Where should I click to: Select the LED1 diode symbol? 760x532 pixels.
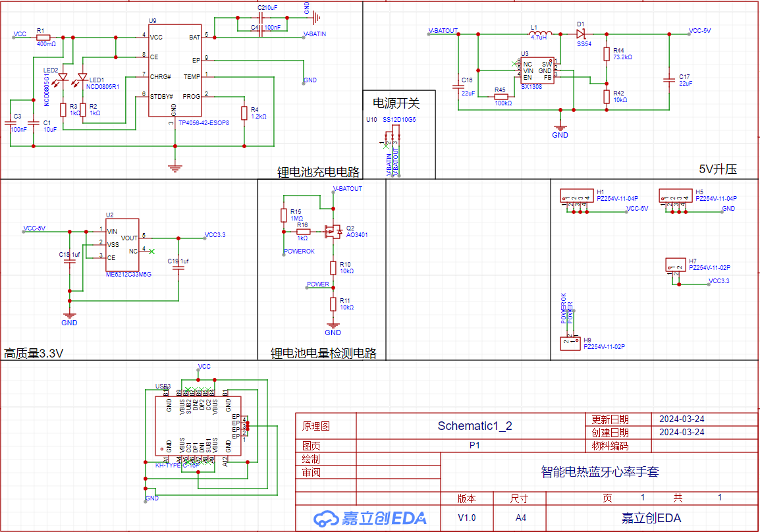[82, 78]
